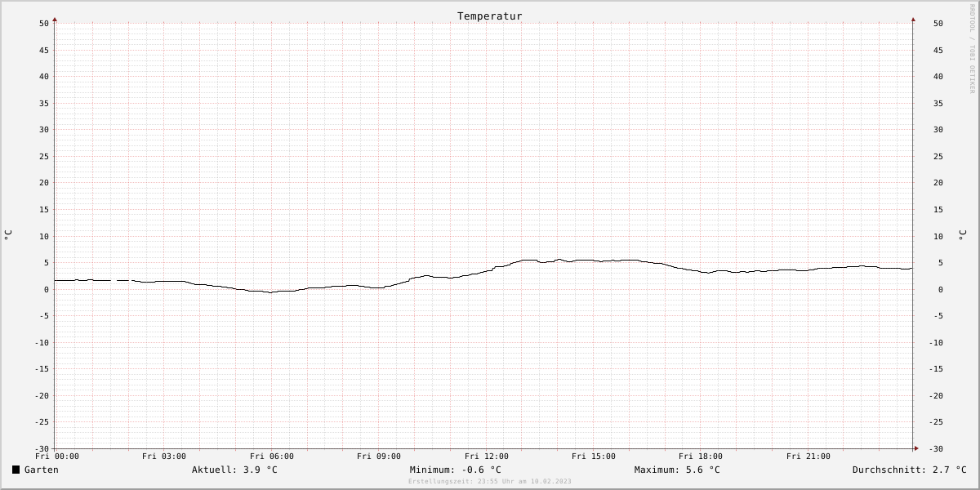Screen dimensions: 980x490
Task: Select the Minimum: -0.6 °C value
Action: pyautogui.click(x=456, y=470)
